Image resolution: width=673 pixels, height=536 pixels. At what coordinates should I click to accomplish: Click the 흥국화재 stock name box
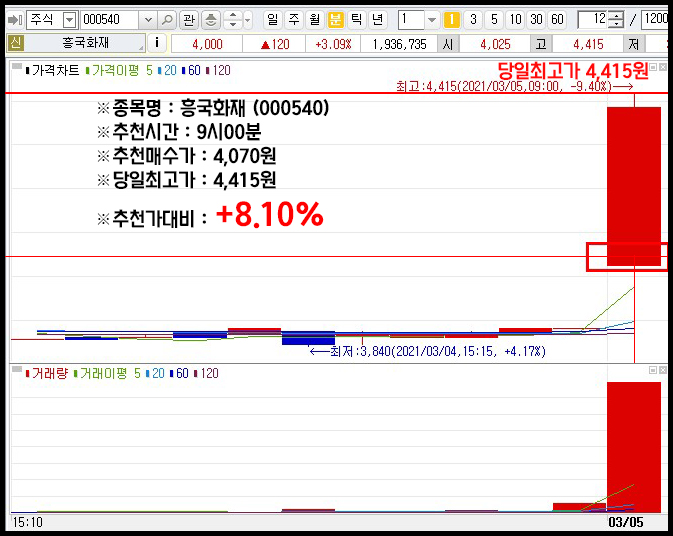coord(85,43)
